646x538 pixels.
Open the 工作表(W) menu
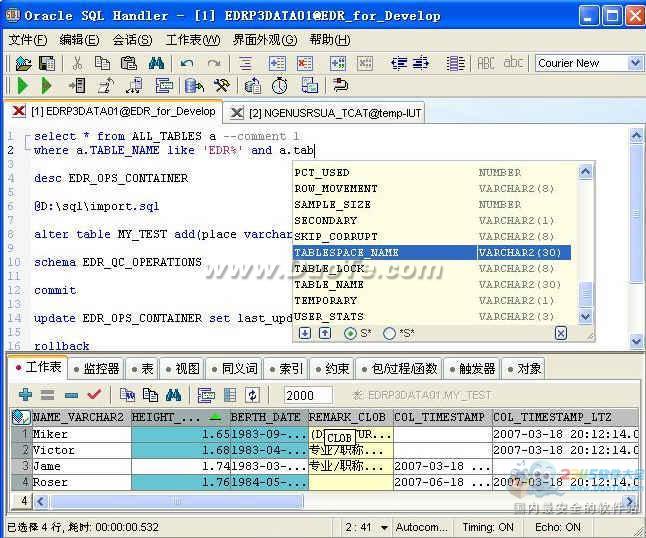(x=192, y=40)
